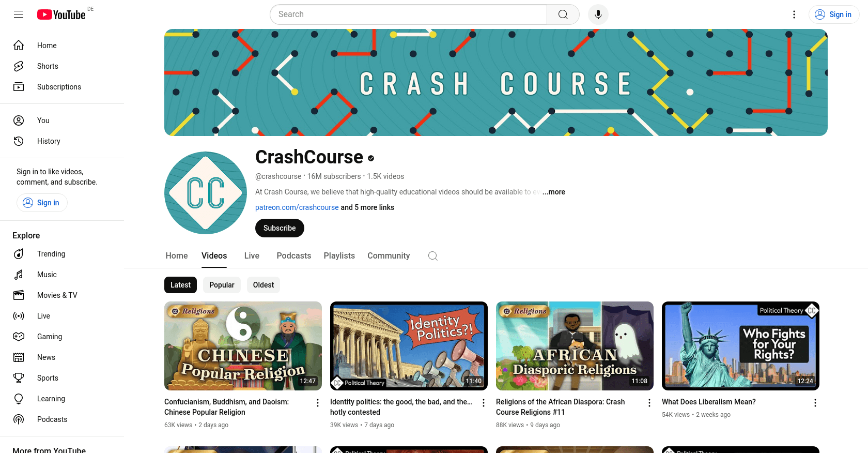This screenshot has height=453, width=868.
Task: Open the settings three-dot menu in header
Action: (794, 14)
